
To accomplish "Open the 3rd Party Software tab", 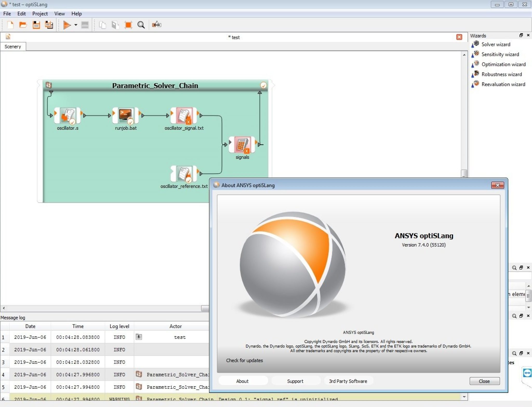I will click(x=348, y=381).
